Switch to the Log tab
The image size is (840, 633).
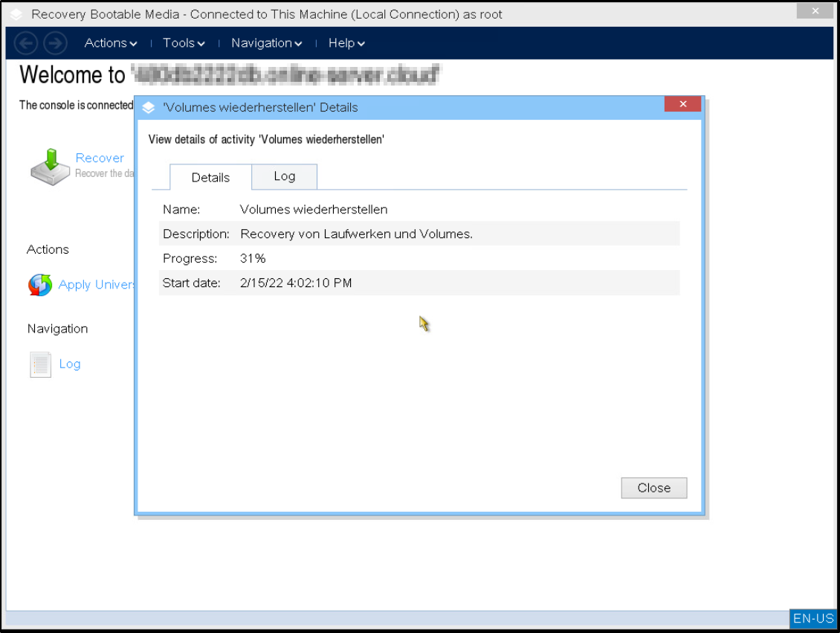coord(284,176)
